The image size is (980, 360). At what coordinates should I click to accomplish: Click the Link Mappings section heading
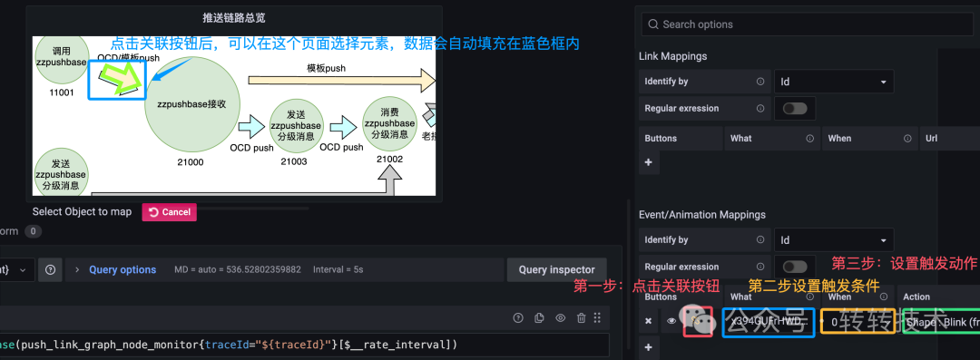click(x=673, y=56)
